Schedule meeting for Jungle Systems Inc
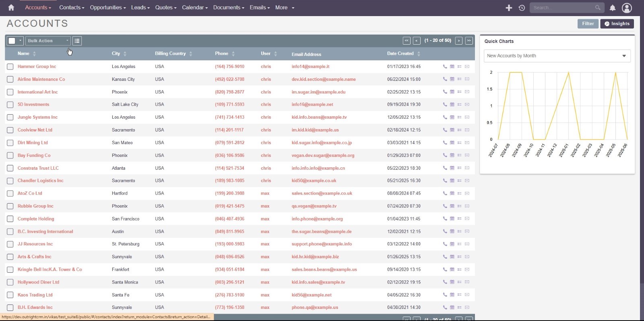Screen dimensions: 644x321 452,117
